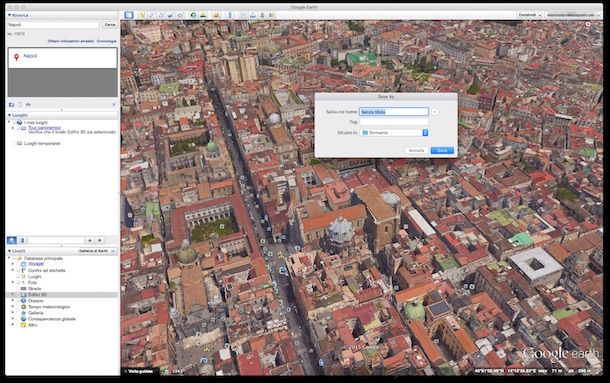Viewport: 610px width, 383px height.
Task: Toggle the Luoghi temporanei checkbox
Action: point(14,143)
